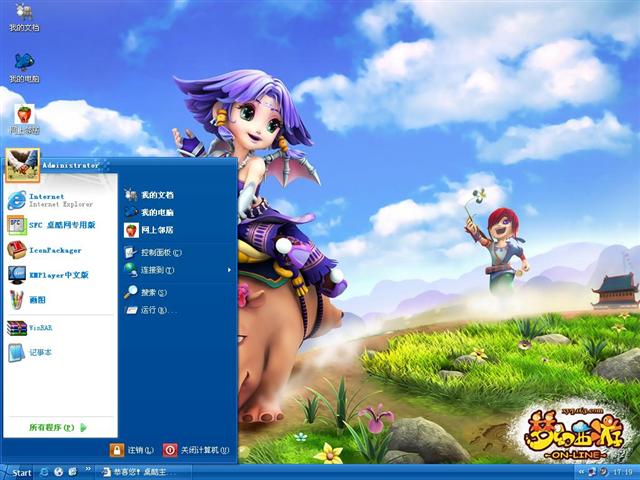This screenshot has width=640, height=480.
Task: Click the 关闭计算机 shut down button
Action: coord(196,450)
